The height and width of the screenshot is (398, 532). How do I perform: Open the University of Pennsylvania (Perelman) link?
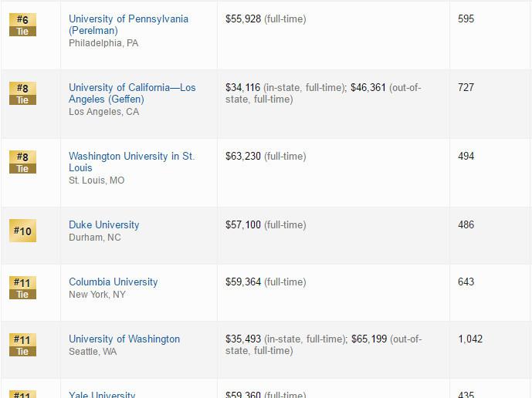(x=128, y=25)
